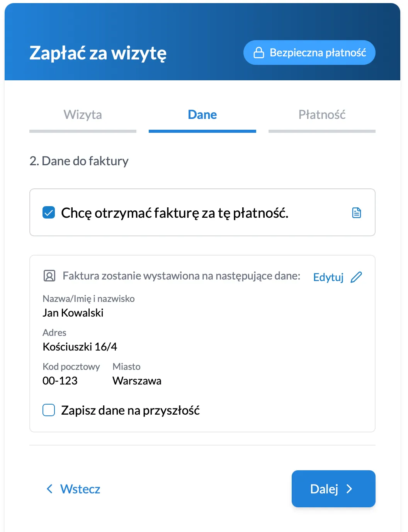Click the contact card icon next to invoice info
The height and width of the screenshot is (532, 408).
click(x=49, y=276)
